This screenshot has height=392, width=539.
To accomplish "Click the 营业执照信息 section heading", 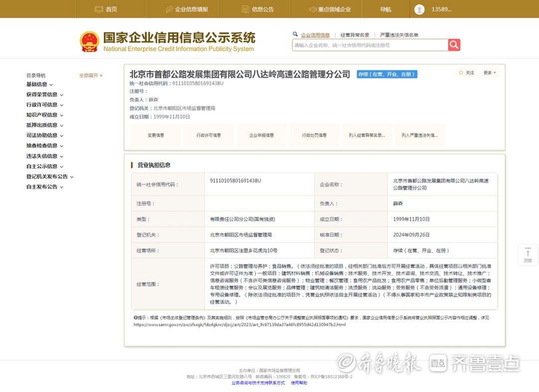I will [x=154, y=165].
